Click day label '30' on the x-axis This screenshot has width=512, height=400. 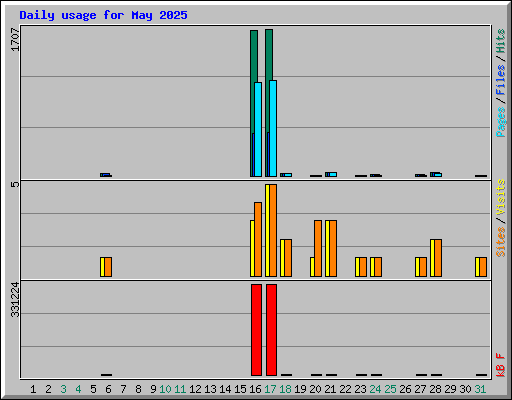465,389
